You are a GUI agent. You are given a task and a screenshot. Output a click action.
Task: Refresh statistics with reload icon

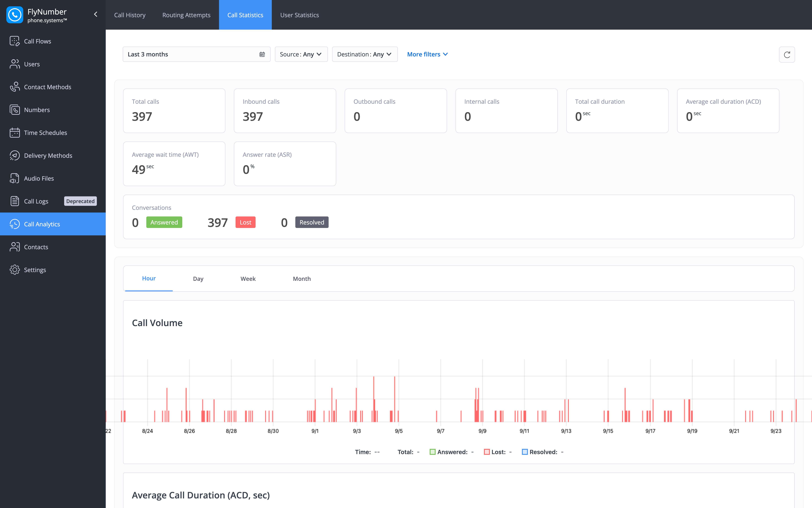787,54
